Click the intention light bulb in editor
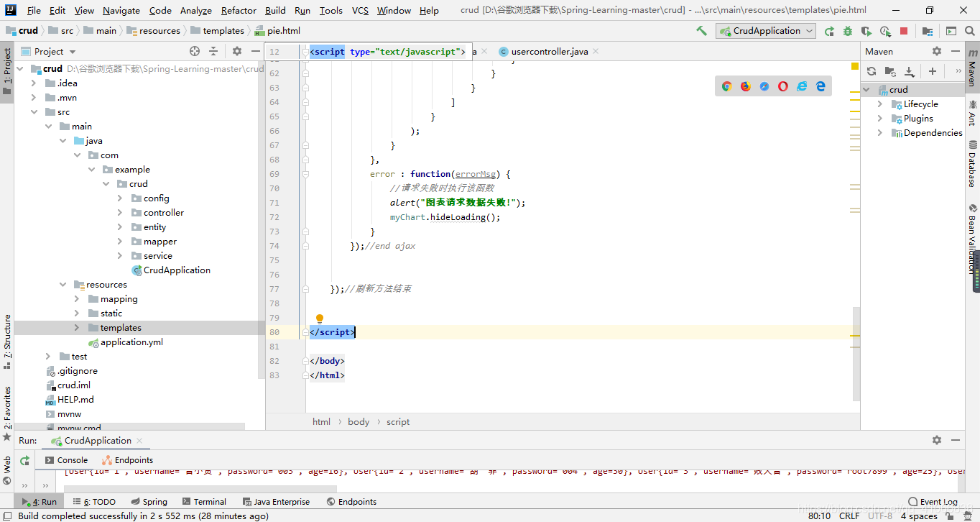 click(x=320, y=319)
